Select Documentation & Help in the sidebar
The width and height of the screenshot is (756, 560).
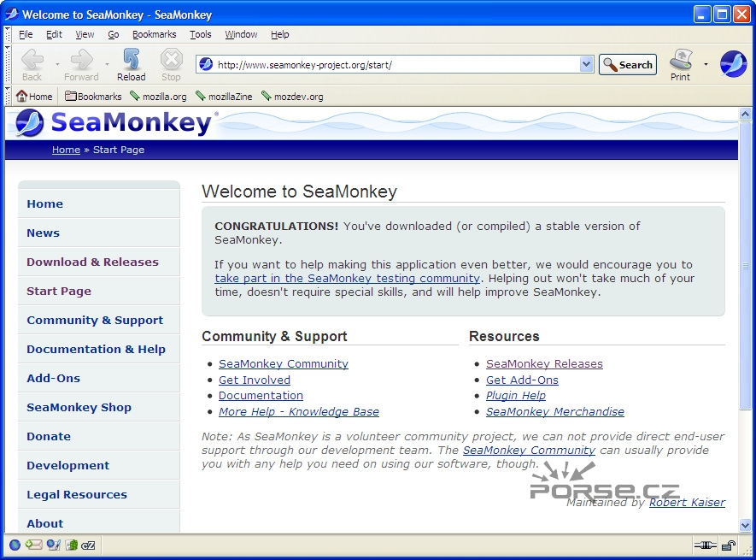[99, 349]
